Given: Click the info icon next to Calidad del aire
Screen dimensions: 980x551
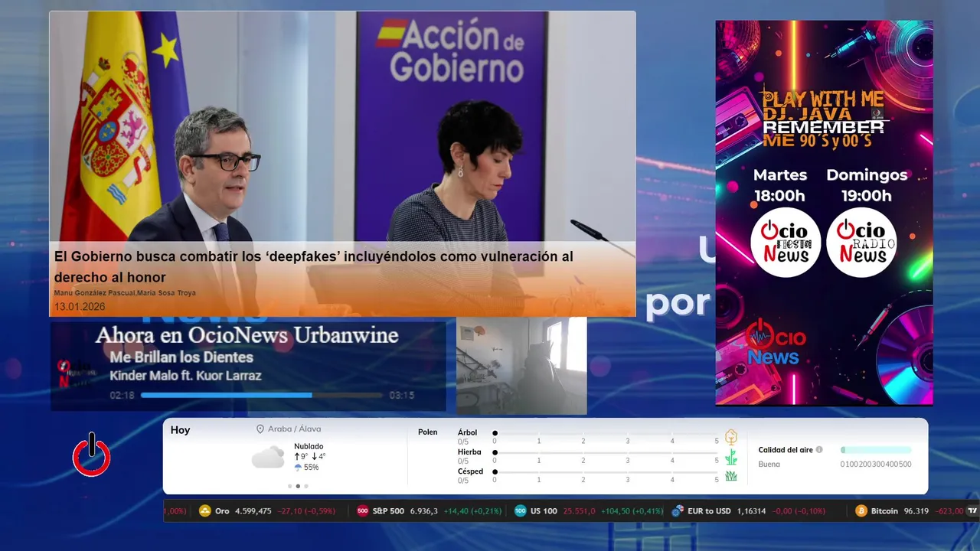Looking at the screenshot, I should 819,450.
